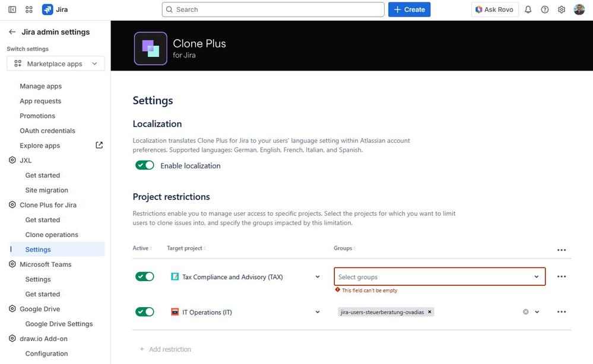Click the Create button

pos(409,9)
